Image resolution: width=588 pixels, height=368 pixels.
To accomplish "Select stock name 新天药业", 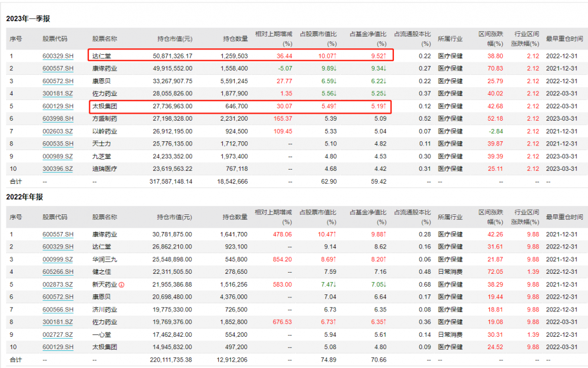I will (x=105, y=284).
